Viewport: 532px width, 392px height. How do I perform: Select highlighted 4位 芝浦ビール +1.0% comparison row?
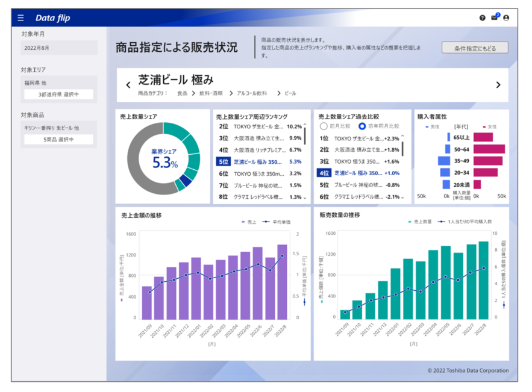(359, 173)
